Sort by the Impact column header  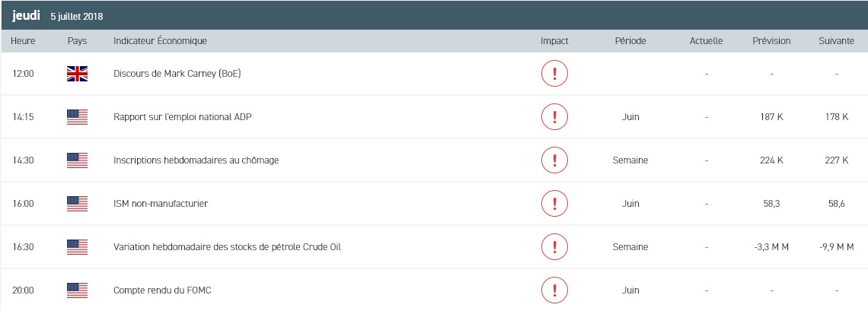(554, 41)
